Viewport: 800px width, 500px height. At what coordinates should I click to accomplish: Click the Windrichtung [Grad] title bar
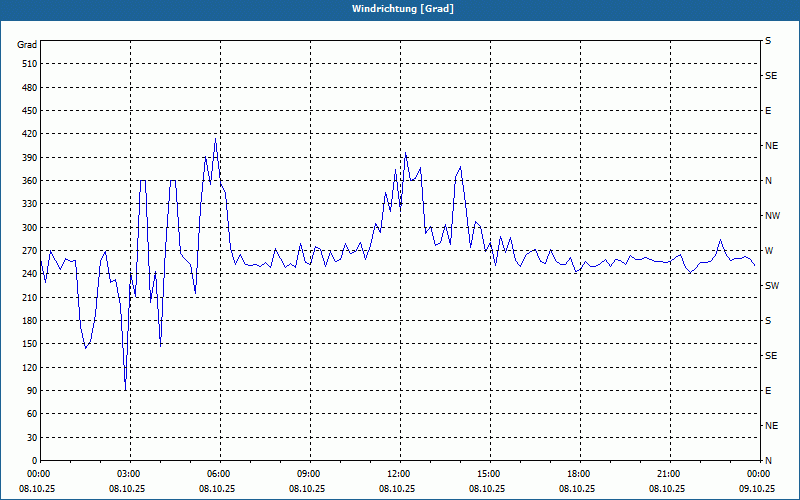400,9
